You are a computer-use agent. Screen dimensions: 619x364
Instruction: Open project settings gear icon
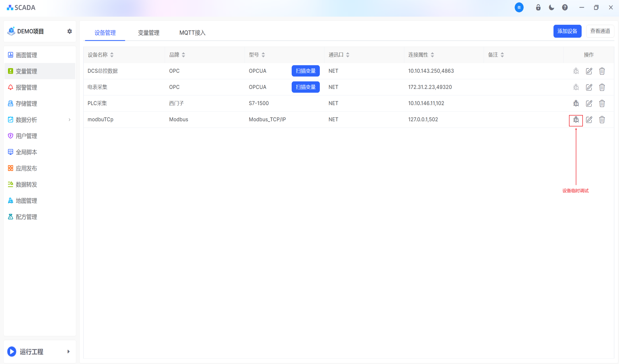coord(69,31)
